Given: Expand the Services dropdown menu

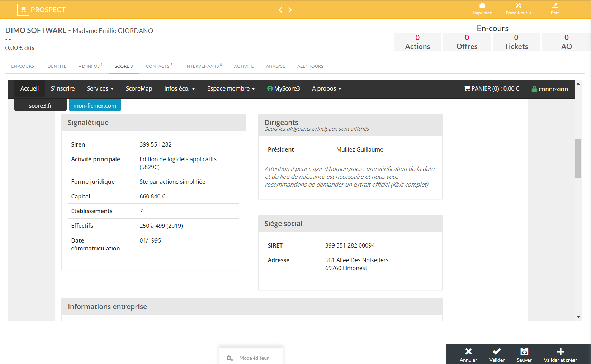Looking at the screenshot, I should [x=100, y=88].
